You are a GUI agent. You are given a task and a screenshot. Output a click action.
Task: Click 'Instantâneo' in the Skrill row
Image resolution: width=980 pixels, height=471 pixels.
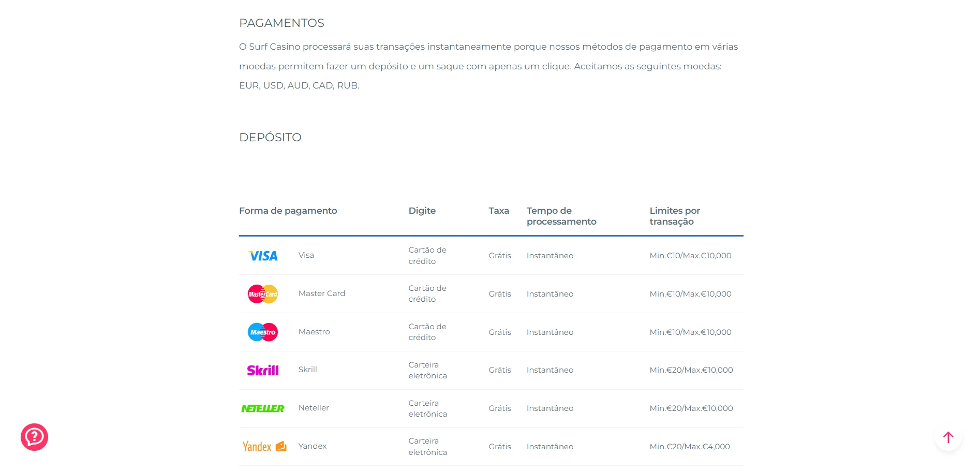[550, 370]
